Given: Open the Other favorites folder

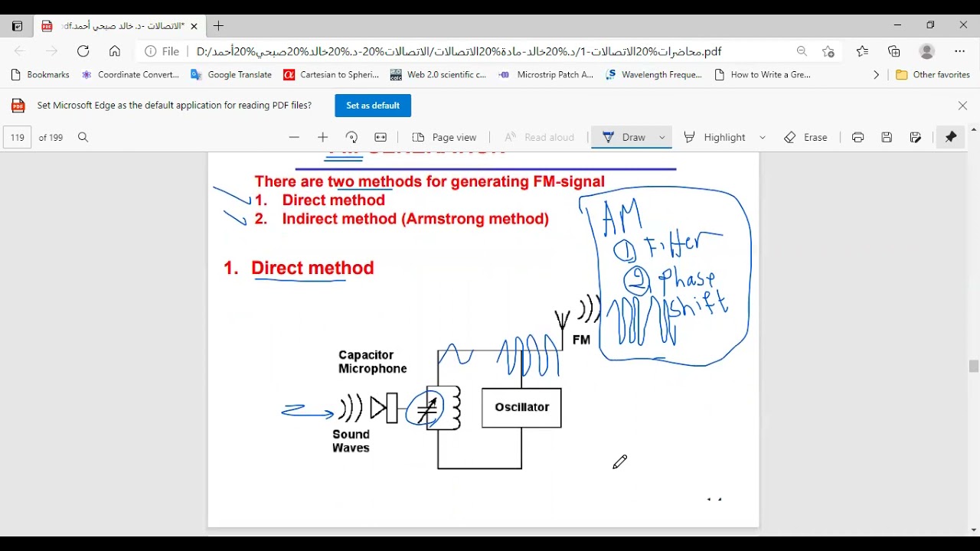Looking at the screenshot, I should (933, 75).
